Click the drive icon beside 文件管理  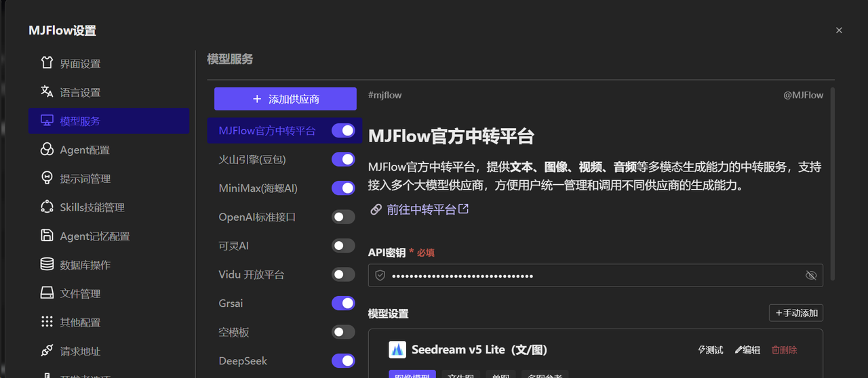pos(47,293)
